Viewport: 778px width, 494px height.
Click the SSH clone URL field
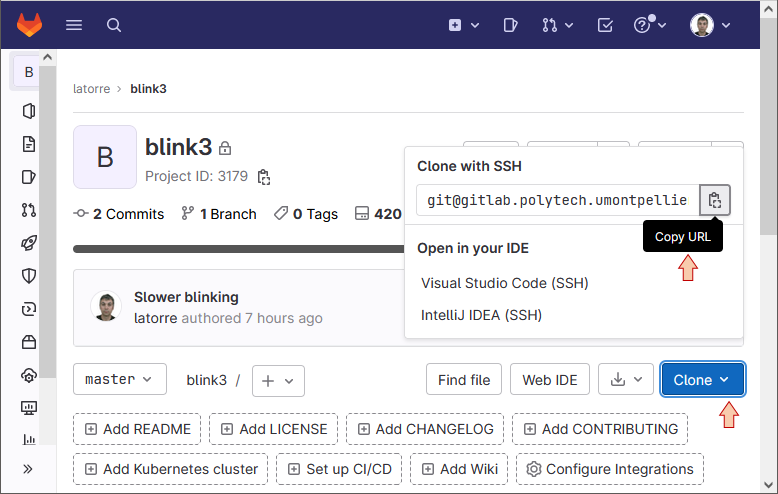[x=558, y=200]
